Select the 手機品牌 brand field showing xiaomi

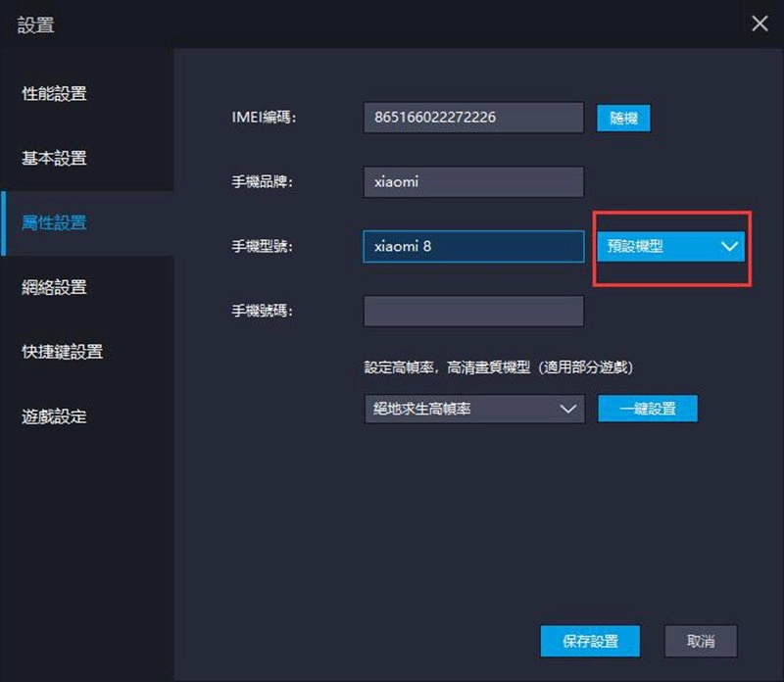click(473, 182)
